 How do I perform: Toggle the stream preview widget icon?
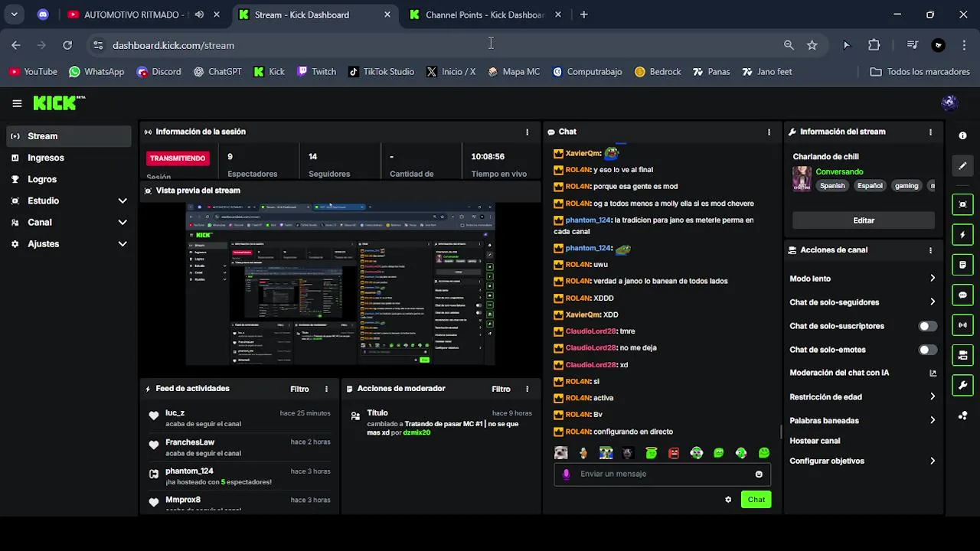click(x=962, y=204)
